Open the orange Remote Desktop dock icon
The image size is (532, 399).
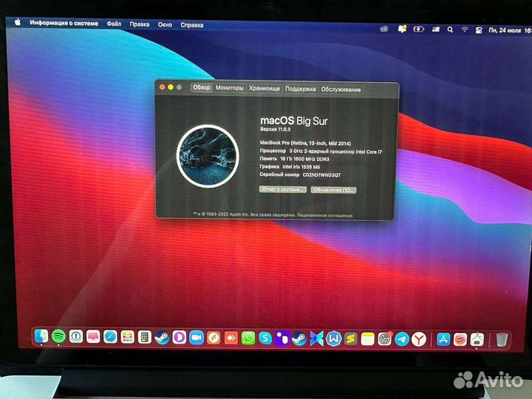click(x=214, y=338)
